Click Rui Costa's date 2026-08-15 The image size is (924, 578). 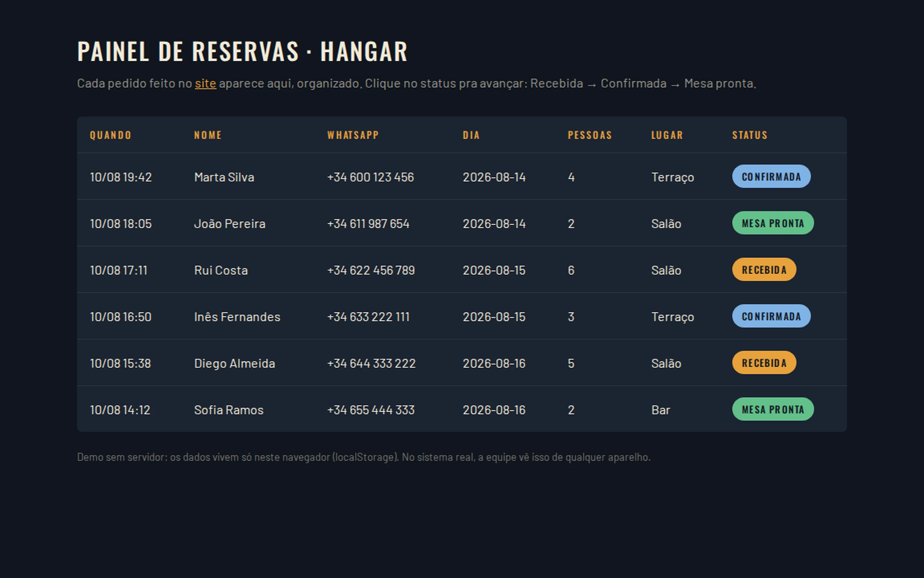tap(494, 271)
